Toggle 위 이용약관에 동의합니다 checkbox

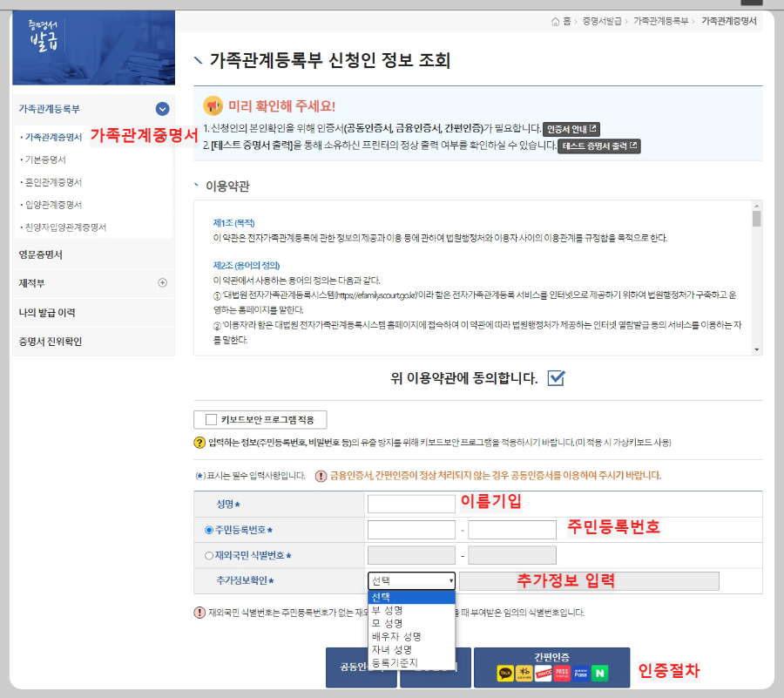point(556,378)
